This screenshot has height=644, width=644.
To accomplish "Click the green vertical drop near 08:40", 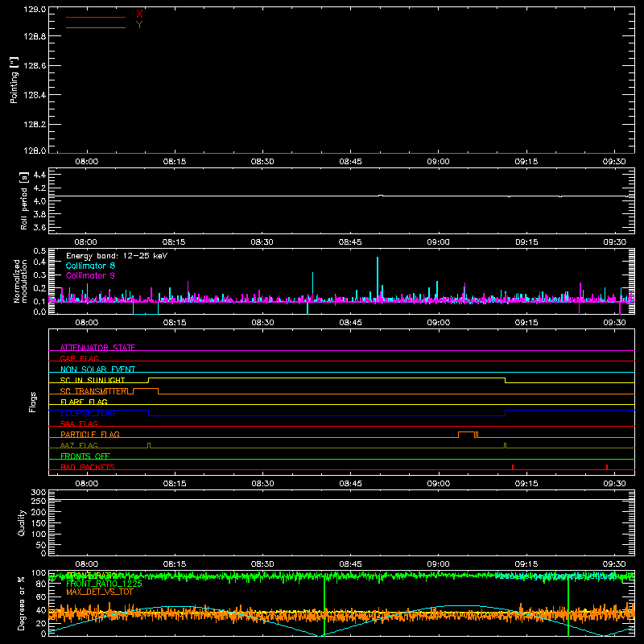I will click(324, 606).
